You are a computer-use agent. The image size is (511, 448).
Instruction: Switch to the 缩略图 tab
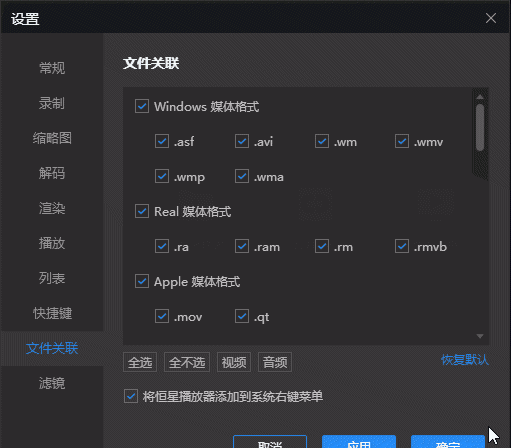click(x=52, y=138)
